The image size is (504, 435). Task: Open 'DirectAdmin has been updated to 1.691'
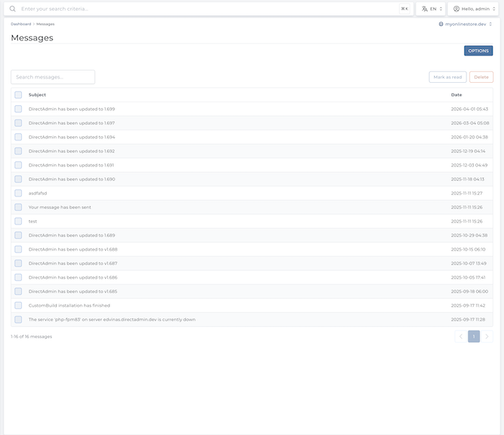(71, 165)
